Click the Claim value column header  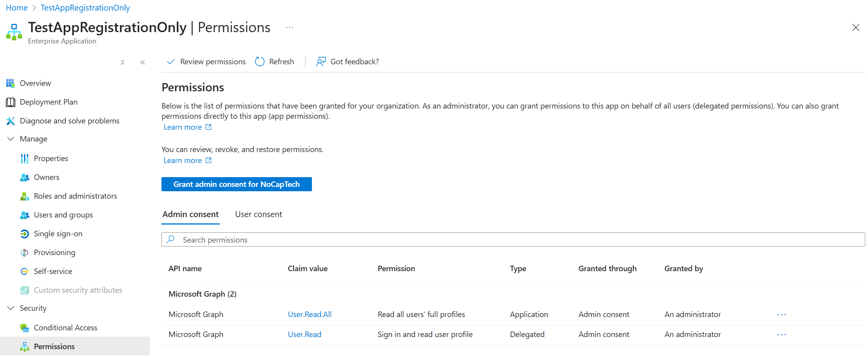click(308, 268)
